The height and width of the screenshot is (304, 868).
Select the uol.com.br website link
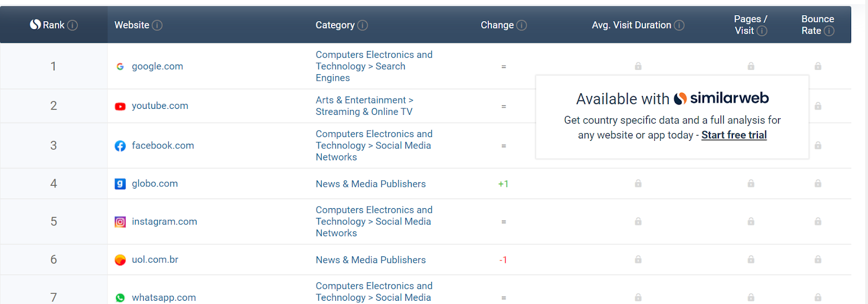[x=155, y=260]
